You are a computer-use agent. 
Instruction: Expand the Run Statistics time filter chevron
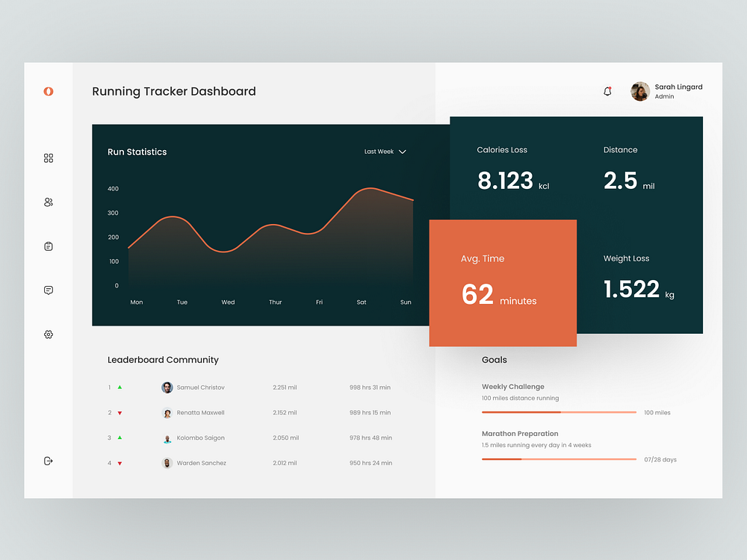pyautogui.click(x=403, y=152)
